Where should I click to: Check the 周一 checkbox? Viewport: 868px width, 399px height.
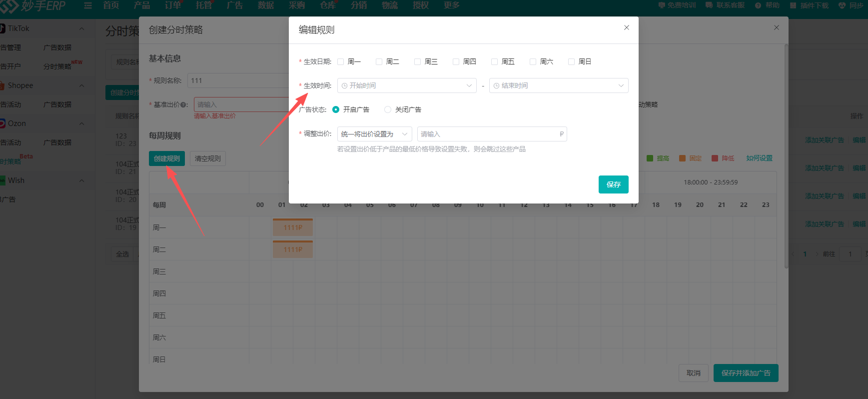point(341,61)
